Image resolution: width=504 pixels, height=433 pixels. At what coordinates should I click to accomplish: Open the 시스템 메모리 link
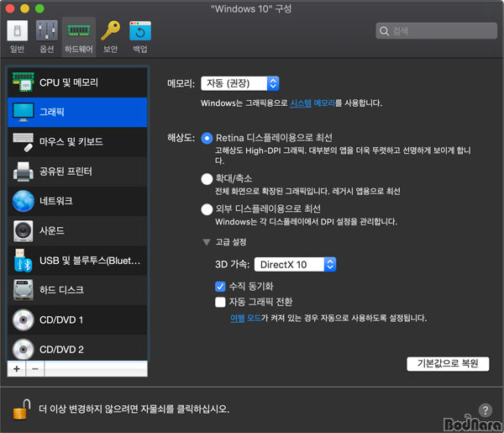point(312,103)
